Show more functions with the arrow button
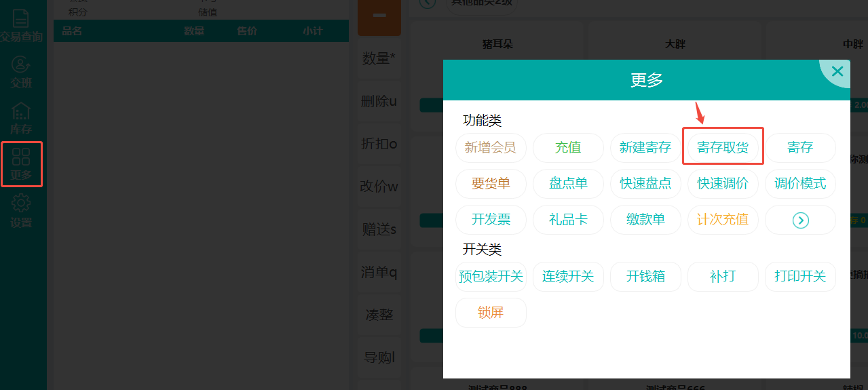The width and height of the screenshot is (868, 390). tap(800, 220)
